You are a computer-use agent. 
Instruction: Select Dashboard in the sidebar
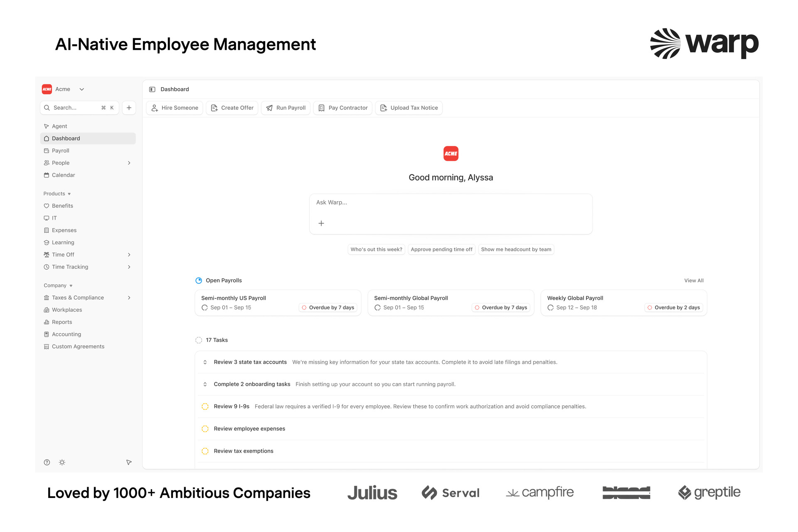click(x=88, y=138)
